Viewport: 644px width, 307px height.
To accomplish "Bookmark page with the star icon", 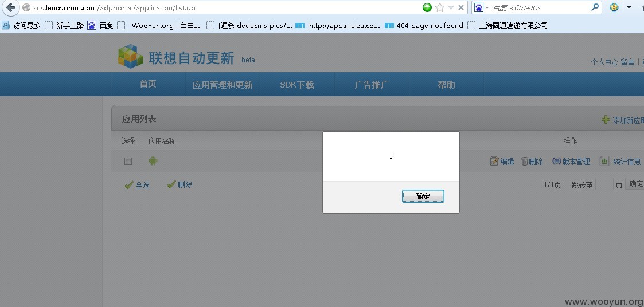I will point(439,7).
